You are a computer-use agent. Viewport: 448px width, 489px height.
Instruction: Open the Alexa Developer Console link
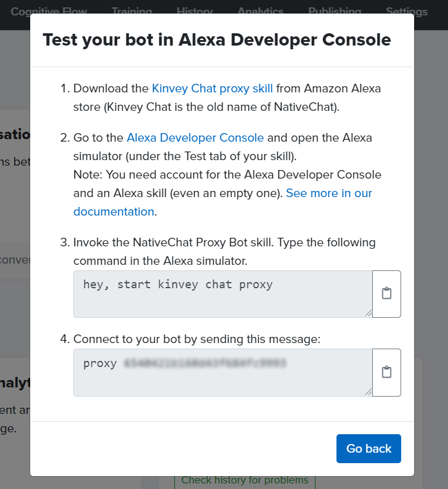pyautogui.click(x=195, y=137)
